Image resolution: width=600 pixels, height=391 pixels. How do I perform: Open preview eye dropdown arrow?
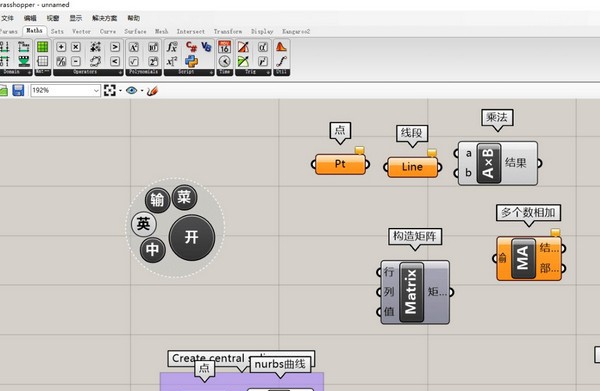[142, 91]
